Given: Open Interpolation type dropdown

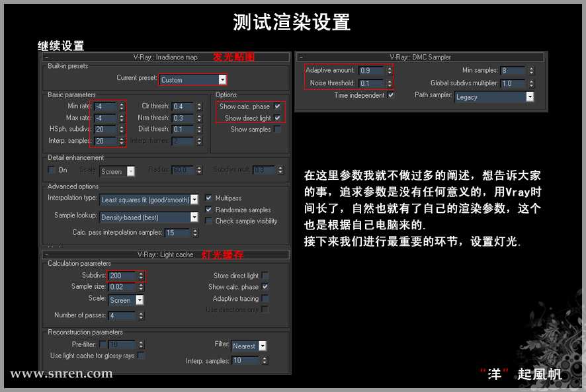Looking at the screenshot, I should (149, 200).
